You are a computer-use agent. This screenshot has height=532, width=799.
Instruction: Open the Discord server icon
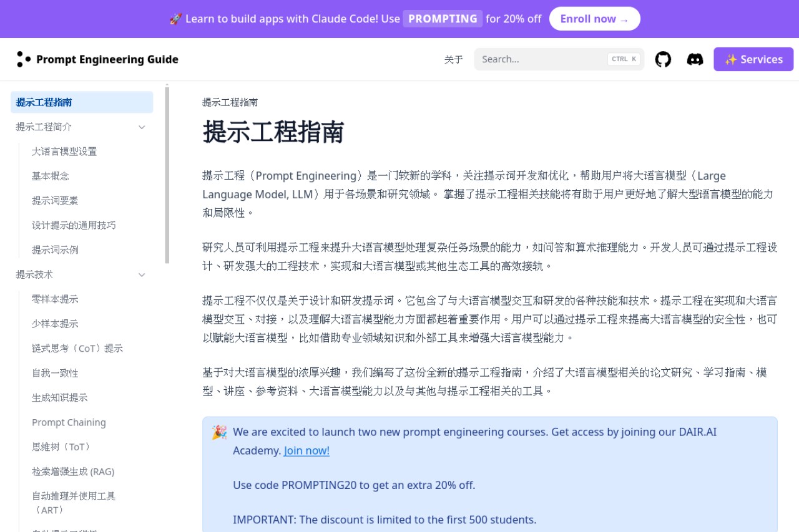pos(695,59)
